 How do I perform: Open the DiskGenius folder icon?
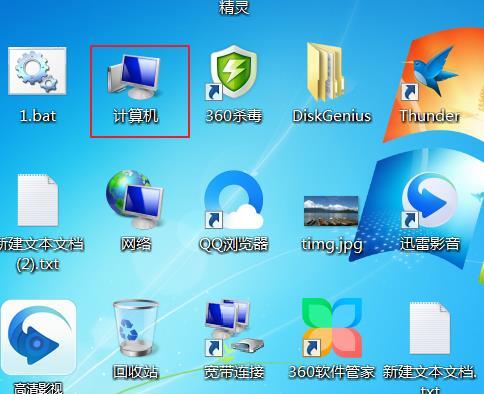tap(325, 72)
